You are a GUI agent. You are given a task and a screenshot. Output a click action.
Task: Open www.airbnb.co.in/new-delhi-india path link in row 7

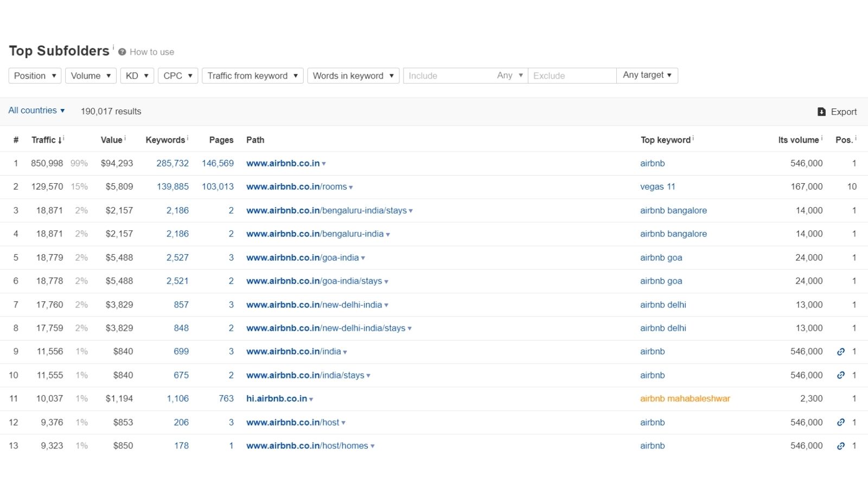coord(314,305)
